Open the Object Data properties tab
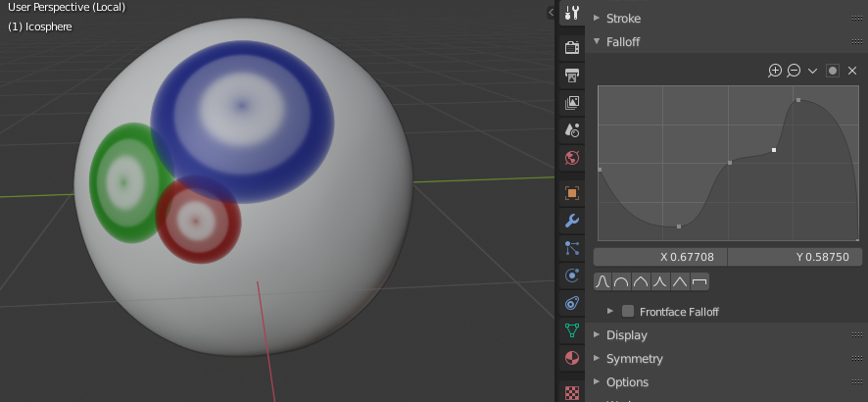The height and width of the screenshot is (402, 868). click(572, 330)
